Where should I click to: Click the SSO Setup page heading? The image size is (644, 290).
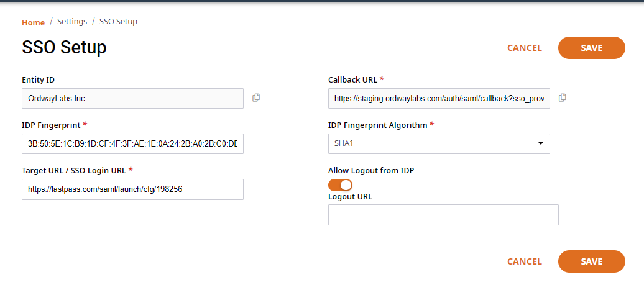tap(64, 48)
